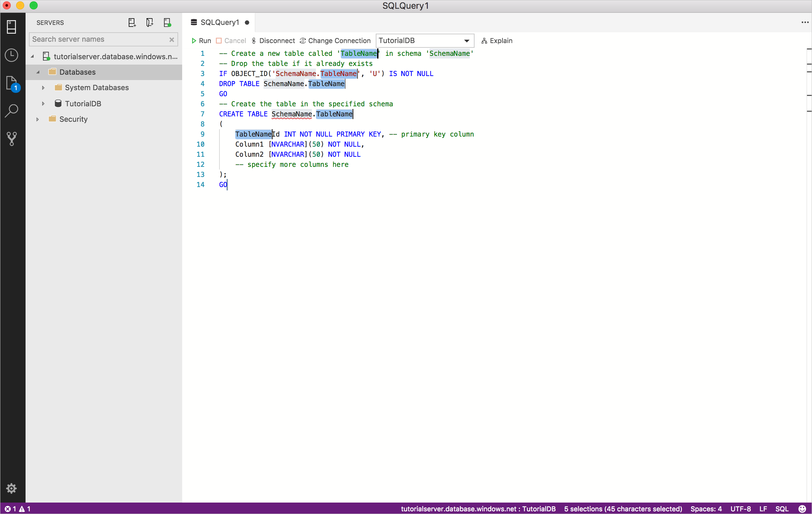The height and width of the screenshot is (514, 812).
Task: Expand the System Databases folder
Action: point(43,88)
